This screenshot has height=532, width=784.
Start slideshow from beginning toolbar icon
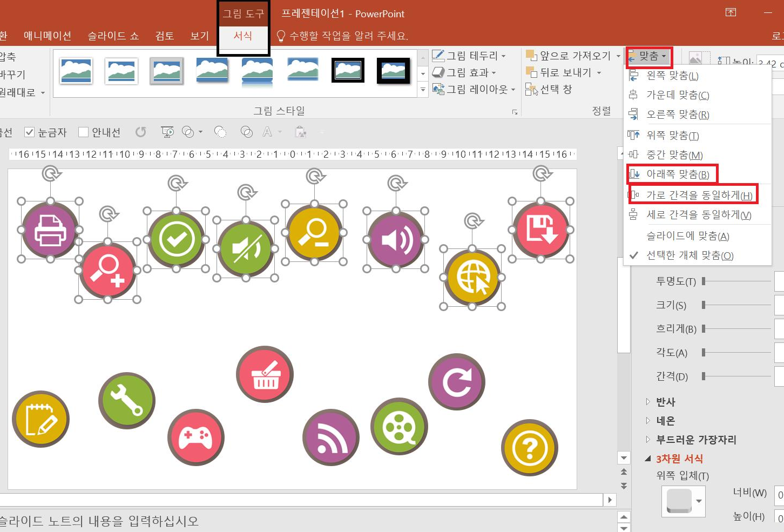168,132
